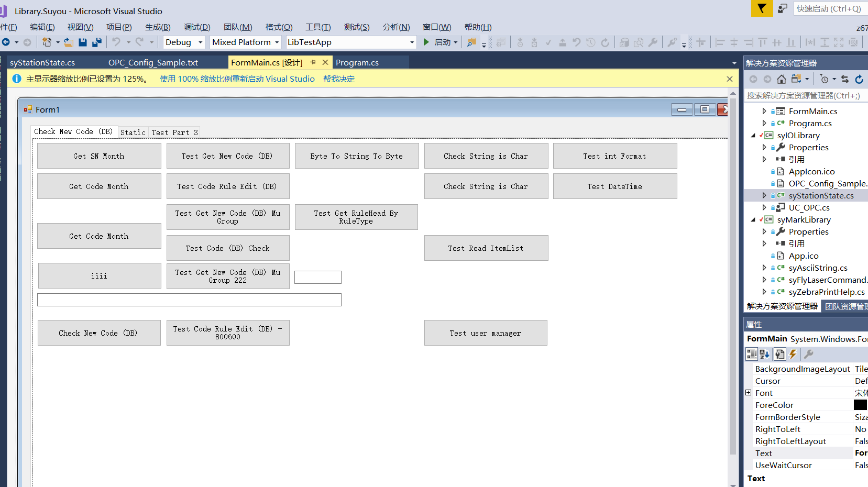This screenshot has height=487, width=868.
Task: Collapse the syMarkLibrary project node
Action: coord(754,220)
